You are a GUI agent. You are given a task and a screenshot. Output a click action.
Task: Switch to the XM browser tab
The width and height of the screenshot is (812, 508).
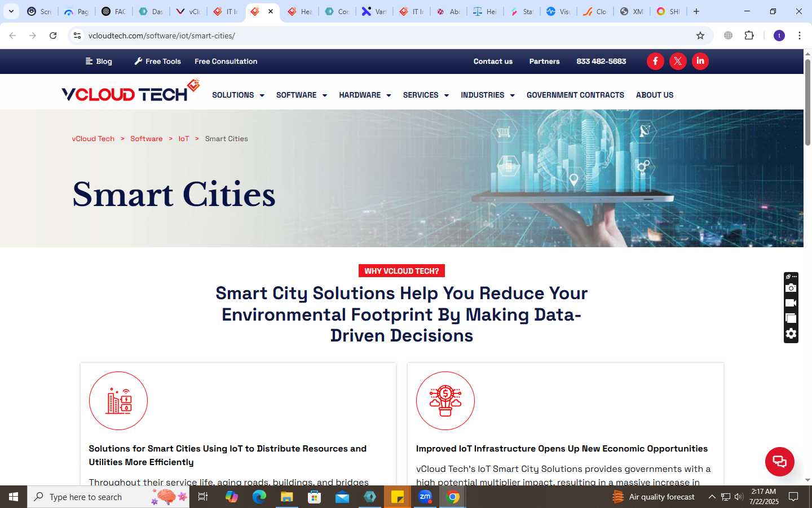click(632, 11)
